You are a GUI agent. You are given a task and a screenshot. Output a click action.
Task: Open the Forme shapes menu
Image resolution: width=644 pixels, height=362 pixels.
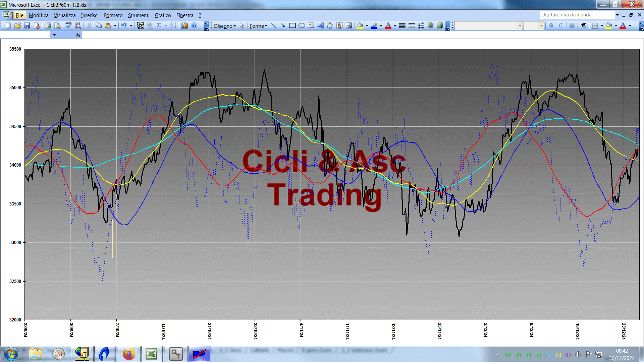click(x=258, y=26)
